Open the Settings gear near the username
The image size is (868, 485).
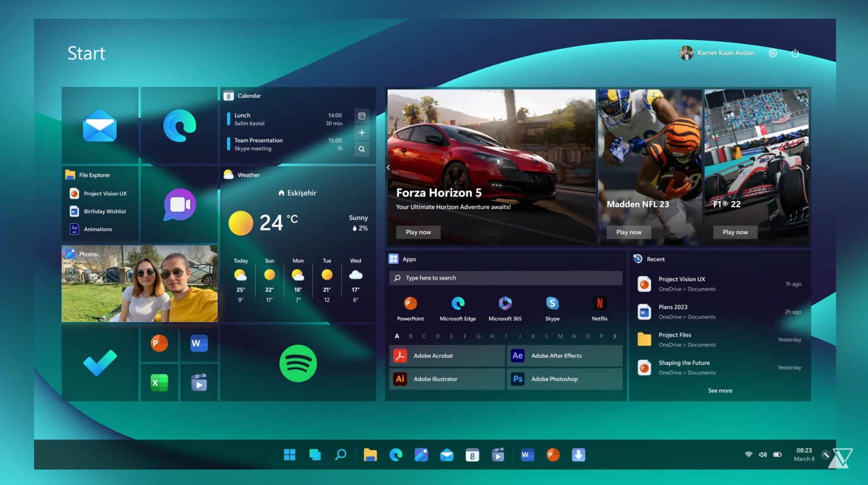click(x=773, y=53)
